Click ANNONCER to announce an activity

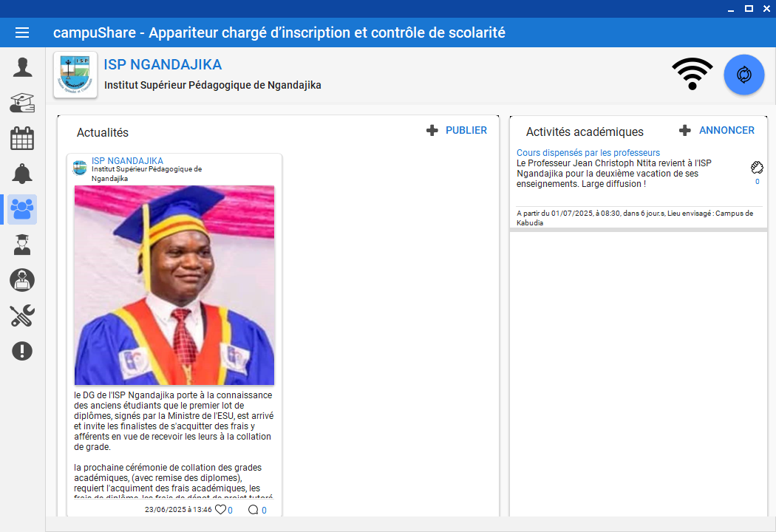717,130
